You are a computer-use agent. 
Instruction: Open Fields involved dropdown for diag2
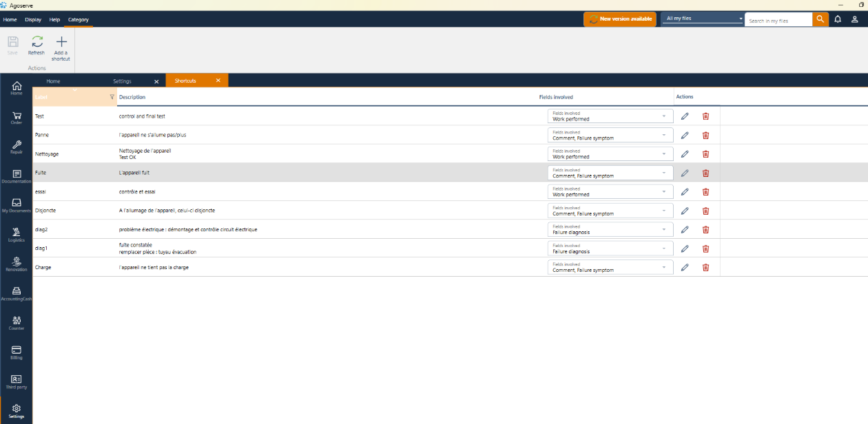(610, 229)
